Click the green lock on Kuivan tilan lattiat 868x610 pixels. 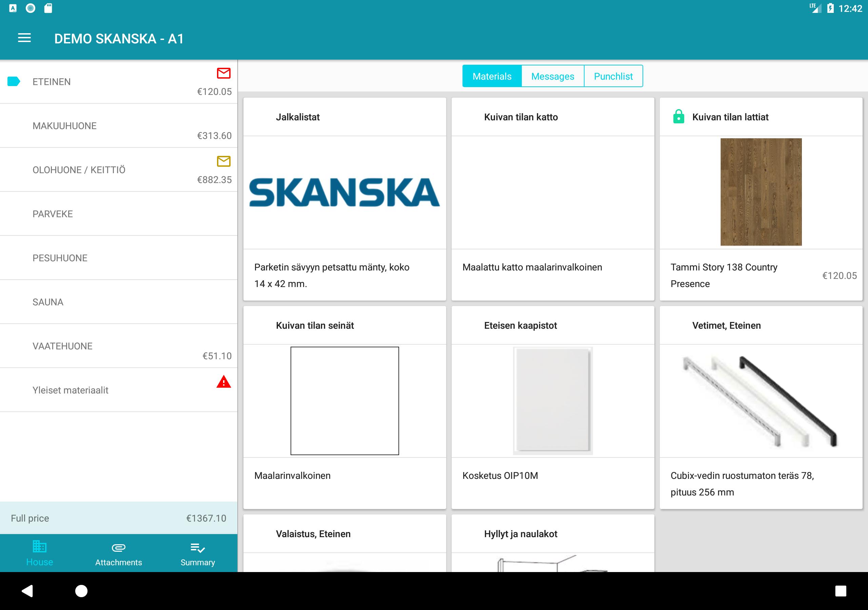pos(678,116)
